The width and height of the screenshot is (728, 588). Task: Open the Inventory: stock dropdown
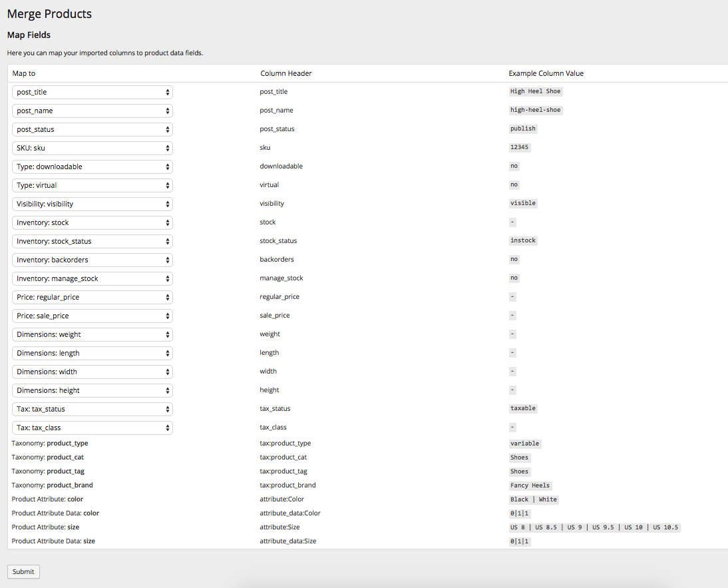[92, 222]
